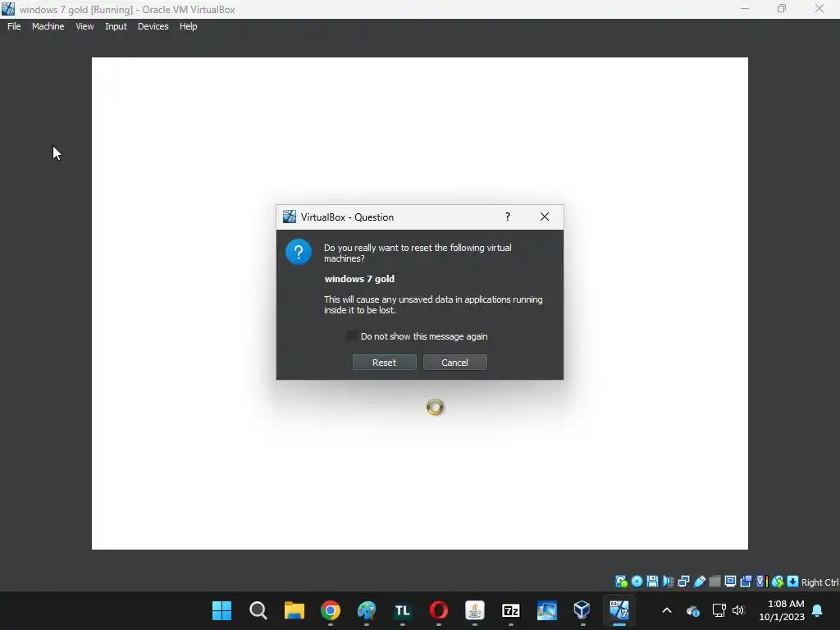
Task: Open Windows taskbar search
Action: click(258, 610)
